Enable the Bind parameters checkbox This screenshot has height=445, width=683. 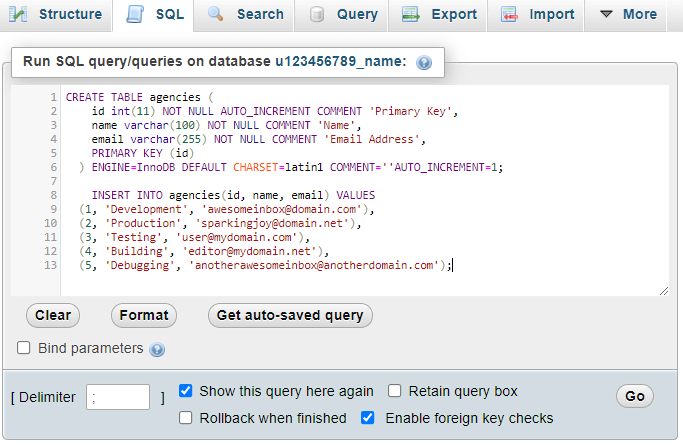(24, 348)
